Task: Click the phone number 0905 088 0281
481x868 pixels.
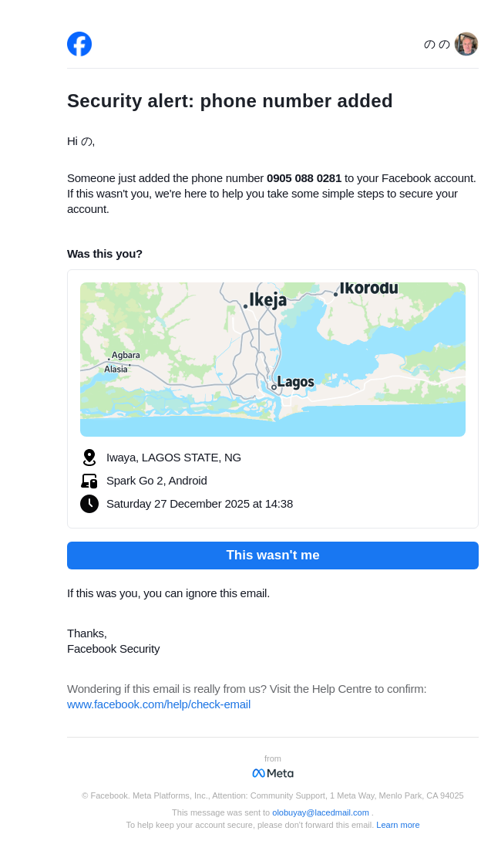Action: [304, 178]
